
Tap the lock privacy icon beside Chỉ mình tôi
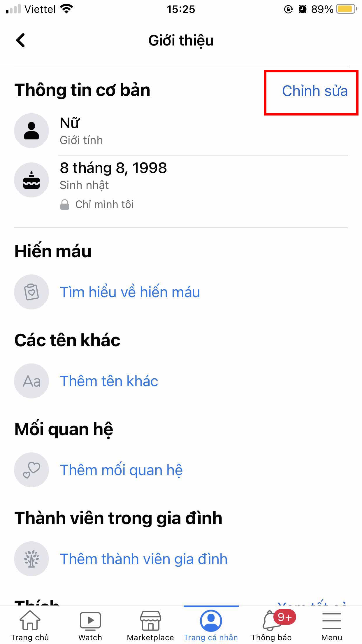pyautogui.click(x=65, y=204)
